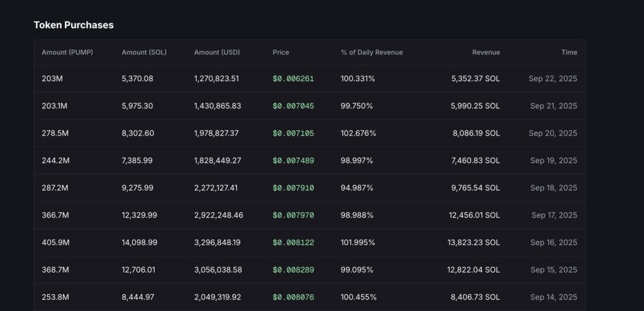Select the 5,975.30 SOL amount
Viewport: 644px width, 311px height.
tap(137, 106)
